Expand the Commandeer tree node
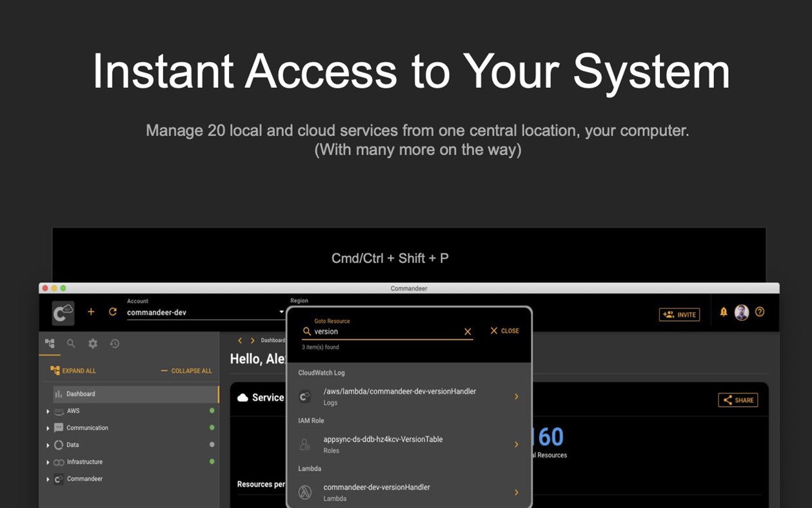The height and width of the screenshot is (508, 812). pos(48,479)
